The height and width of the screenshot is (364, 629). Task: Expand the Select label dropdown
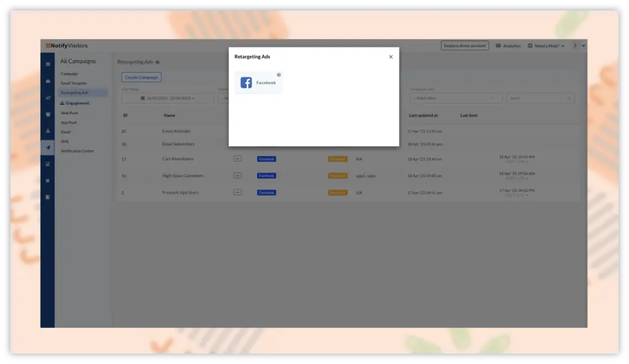[x=456, y=98]
